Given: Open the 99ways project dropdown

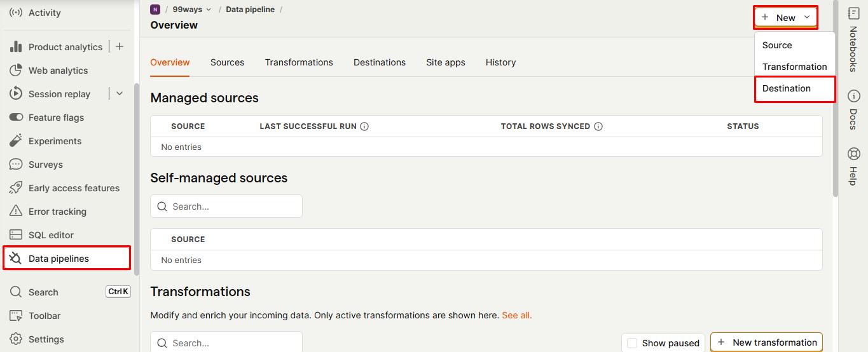Looking at the screenshot, I should [x=192, y=10].
